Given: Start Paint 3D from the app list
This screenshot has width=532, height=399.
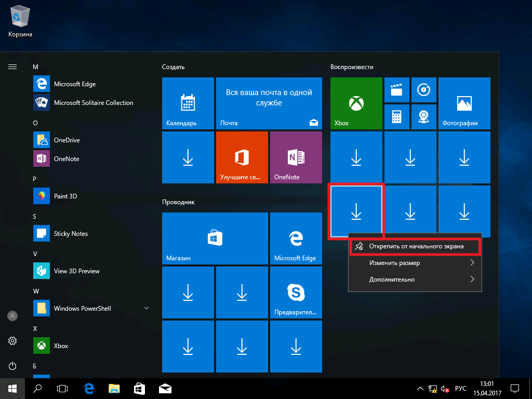Looking at the screenshot, I should (x=91, y=196).
